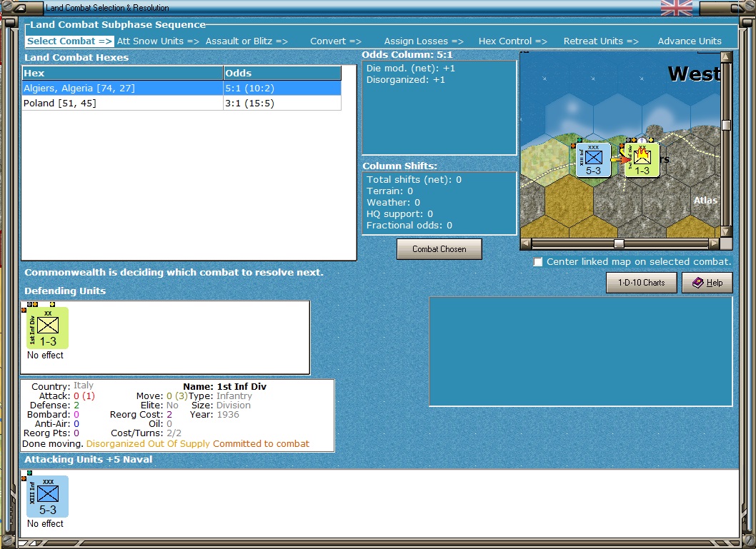
Task: Select the attacking XIII Inf unit counter
Action: (47, 496)
